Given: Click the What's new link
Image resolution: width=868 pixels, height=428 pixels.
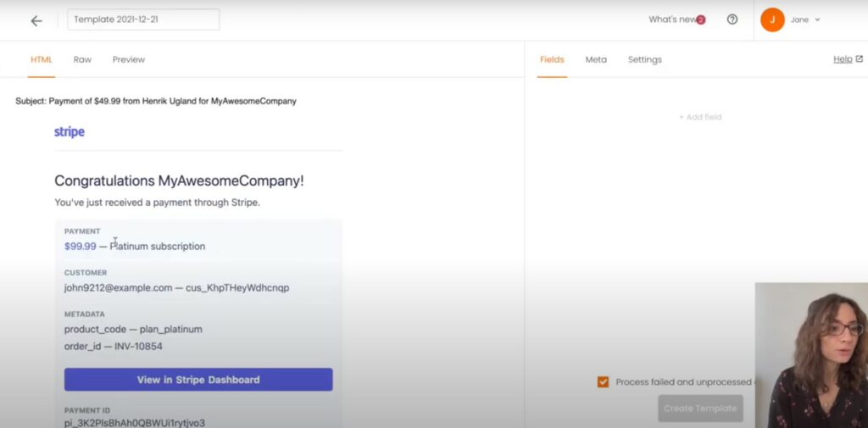Looking at the screenshot, I should (671, 19).
